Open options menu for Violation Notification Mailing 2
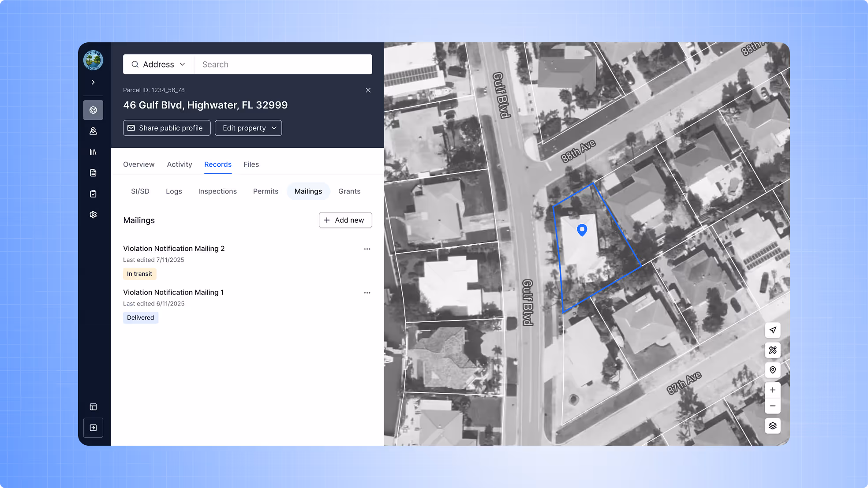 (367, 249)
